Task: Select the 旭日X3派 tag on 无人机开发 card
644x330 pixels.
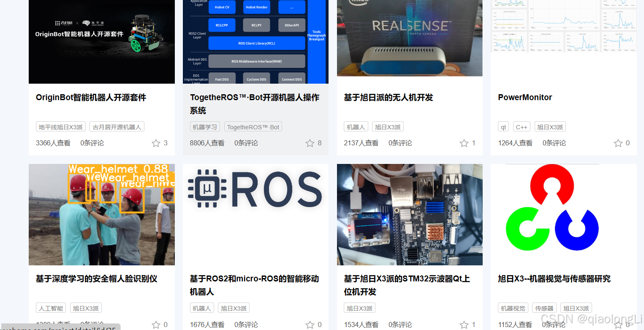Action: [x=388, y=127]
